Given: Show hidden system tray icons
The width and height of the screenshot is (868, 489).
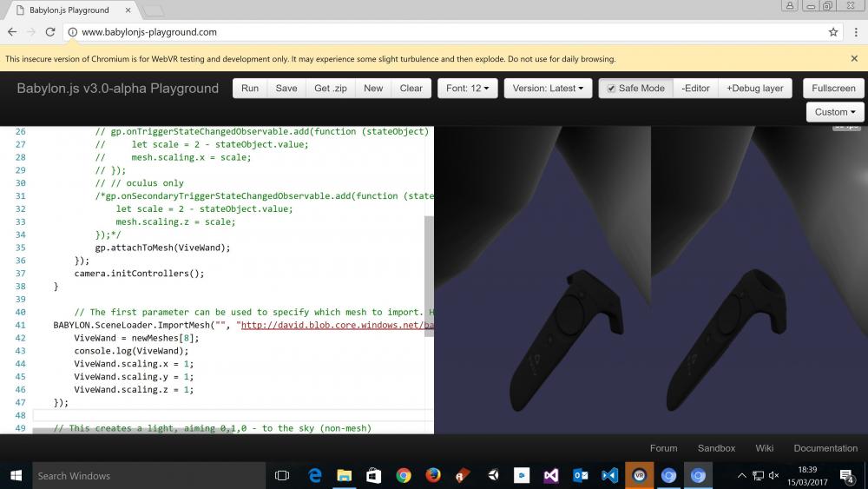Looking at the screenshot, I should pyautogui.click(x=742, y=476).
